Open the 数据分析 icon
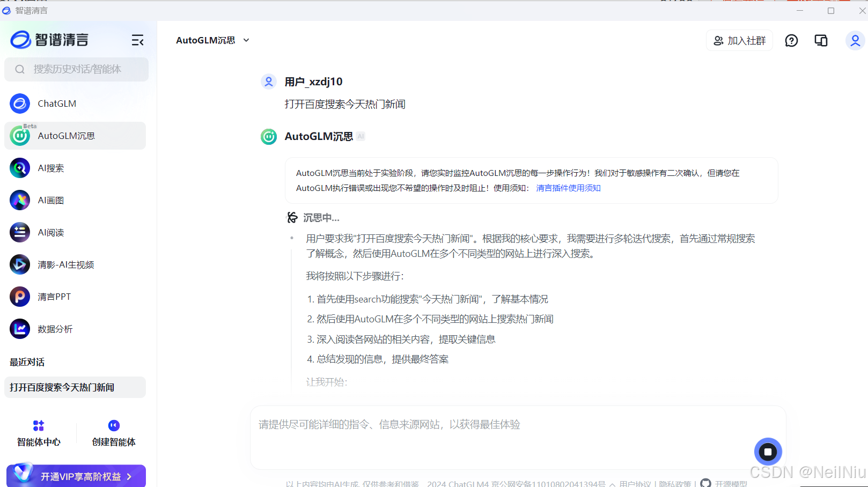 coord(20,329)
